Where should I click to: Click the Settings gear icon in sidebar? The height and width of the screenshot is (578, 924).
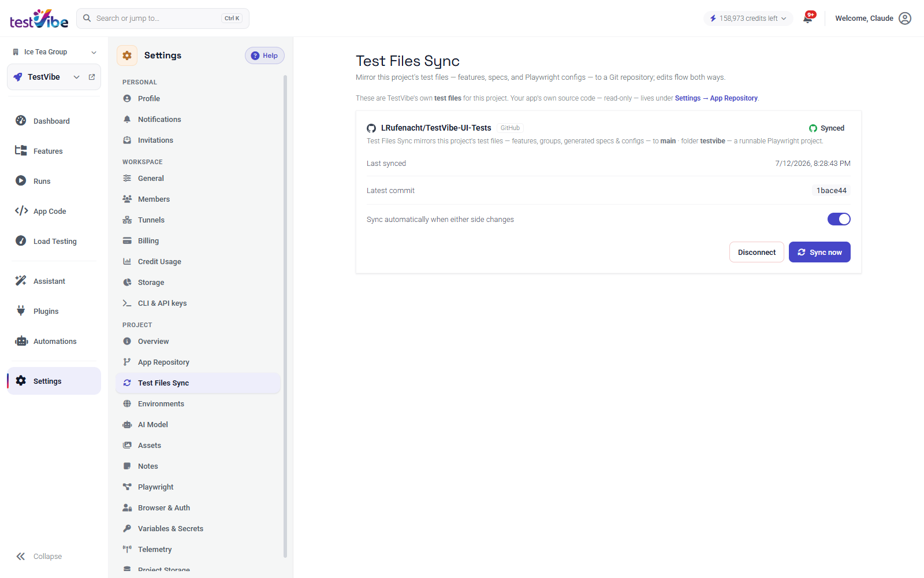coord(21,381)
